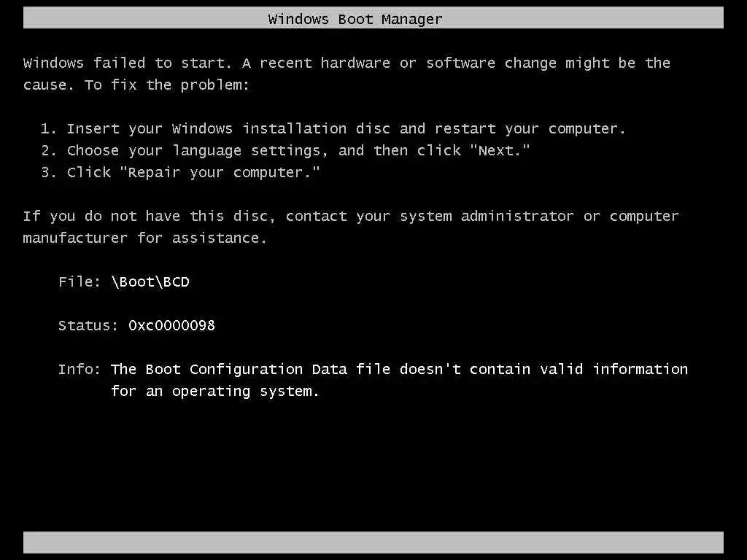Click the gray bottom status bar
The height and width of the screenshot is (560, 747).
coord(373,542)
